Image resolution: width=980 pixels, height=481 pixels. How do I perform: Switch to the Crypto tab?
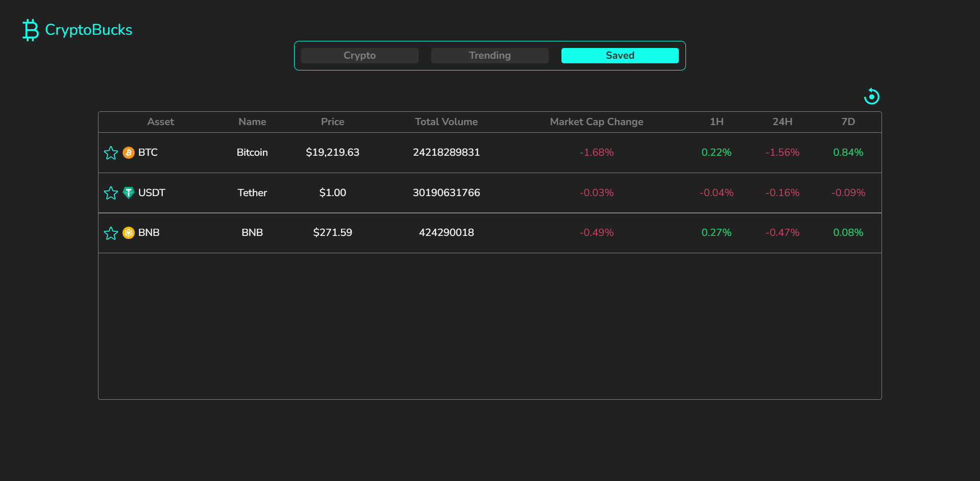point(359,56)
